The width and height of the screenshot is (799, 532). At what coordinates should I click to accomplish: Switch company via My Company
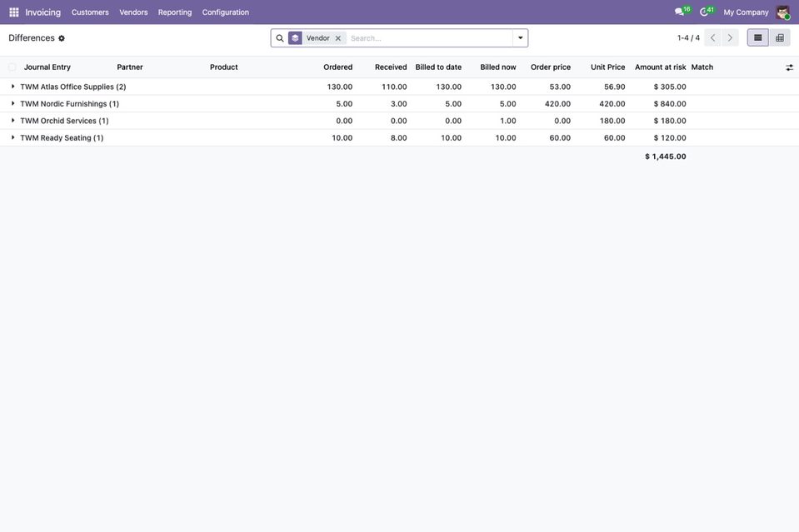(746, 12)
